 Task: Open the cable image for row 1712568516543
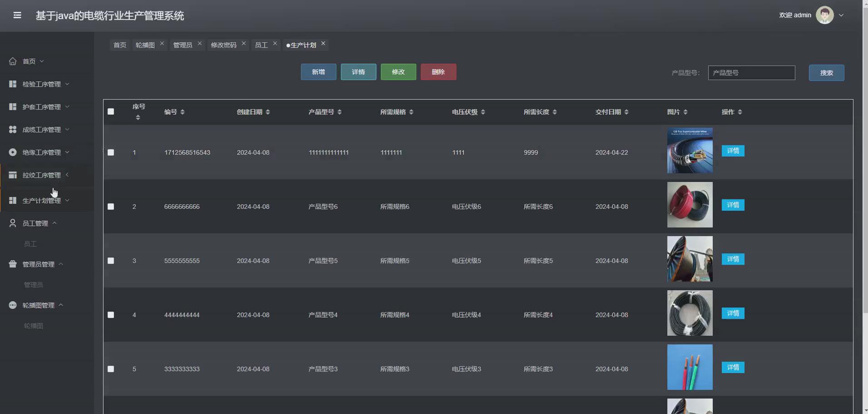click(690, 150)
